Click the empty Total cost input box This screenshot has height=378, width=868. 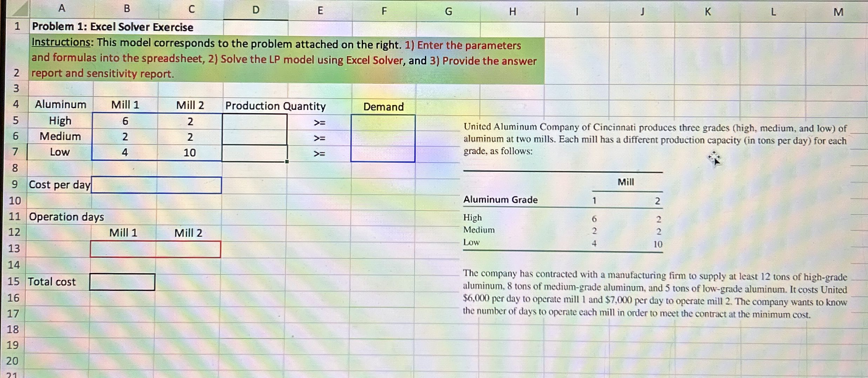coord(122,281)
